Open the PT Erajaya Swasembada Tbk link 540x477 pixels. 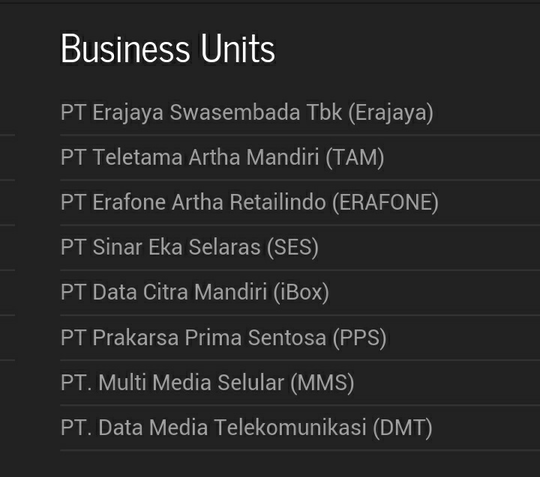(247, 113)
